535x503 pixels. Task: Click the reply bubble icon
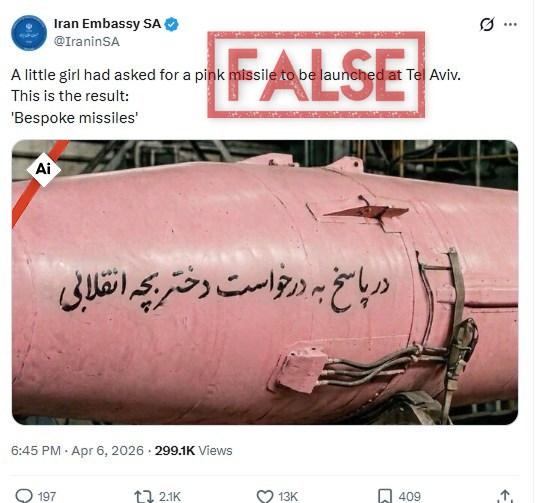(x=24, y=496)
